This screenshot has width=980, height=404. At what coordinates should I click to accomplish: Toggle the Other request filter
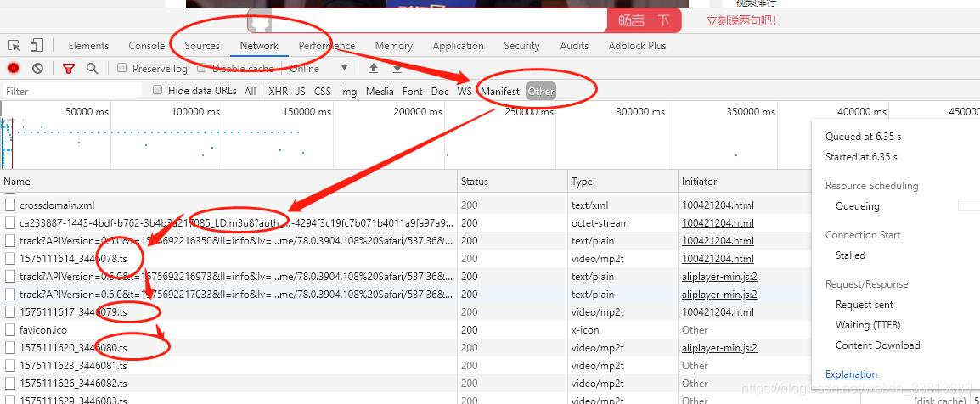pyautogui.click(x=541, y=91)
